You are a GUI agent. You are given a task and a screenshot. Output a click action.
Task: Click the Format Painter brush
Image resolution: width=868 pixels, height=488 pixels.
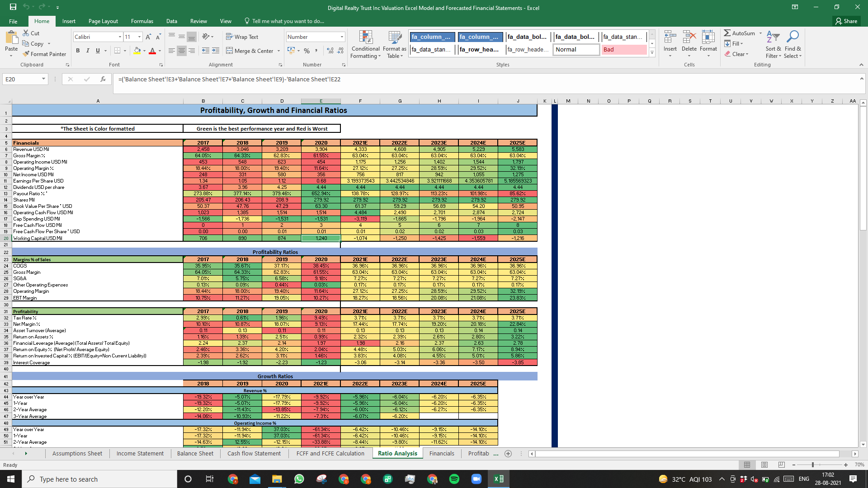(x=26, y=54)
